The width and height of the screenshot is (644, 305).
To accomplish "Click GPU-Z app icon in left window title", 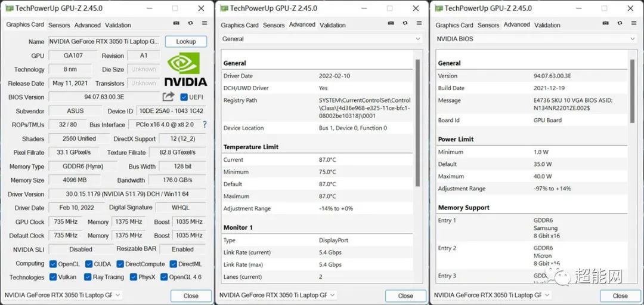I will (10, 8).
